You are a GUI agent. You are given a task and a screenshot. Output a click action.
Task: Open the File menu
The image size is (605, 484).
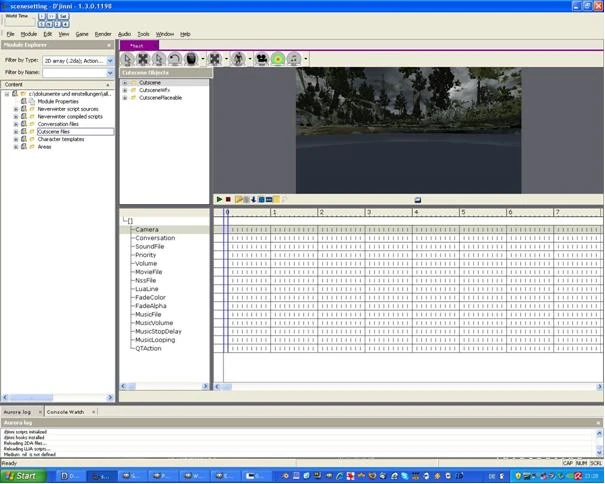click(10, 34)
